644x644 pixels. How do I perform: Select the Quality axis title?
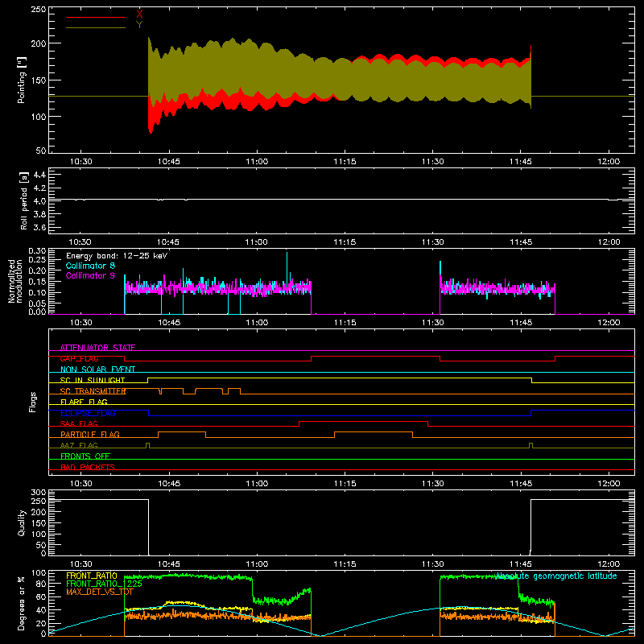pos(22,522)
